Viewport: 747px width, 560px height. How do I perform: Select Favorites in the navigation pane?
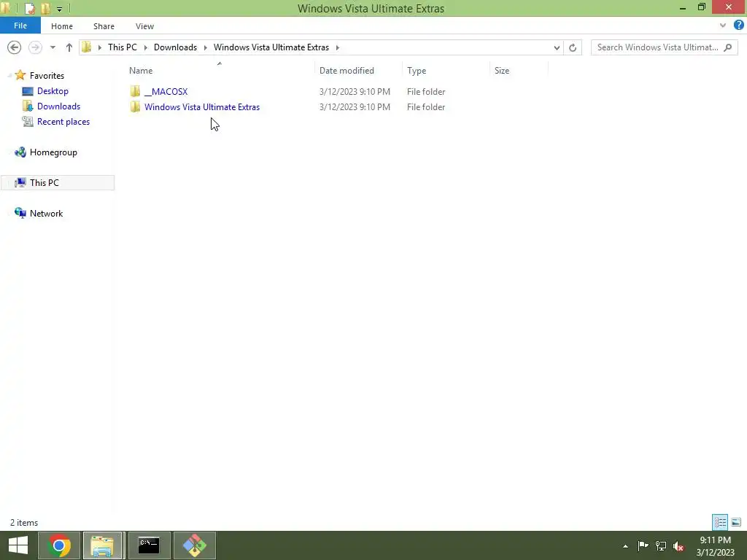[x=47, y=76]
